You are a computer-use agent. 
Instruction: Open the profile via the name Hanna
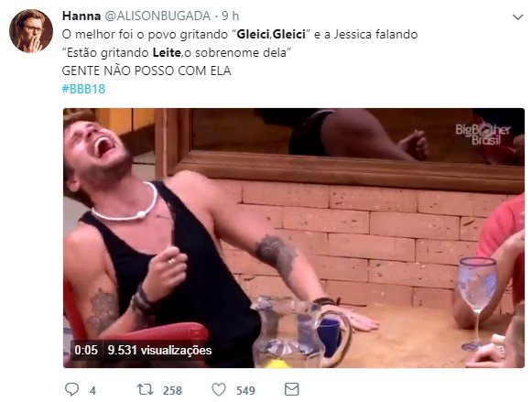pos(81,16)
